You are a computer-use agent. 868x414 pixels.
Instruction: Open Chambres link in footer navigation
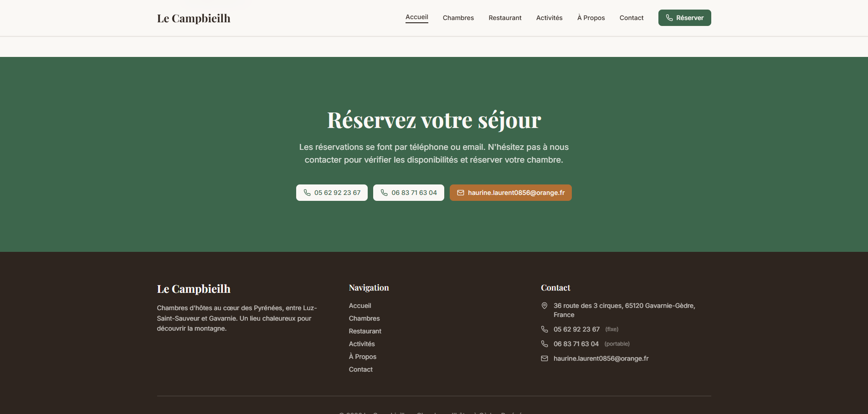(x=365, y=318)
